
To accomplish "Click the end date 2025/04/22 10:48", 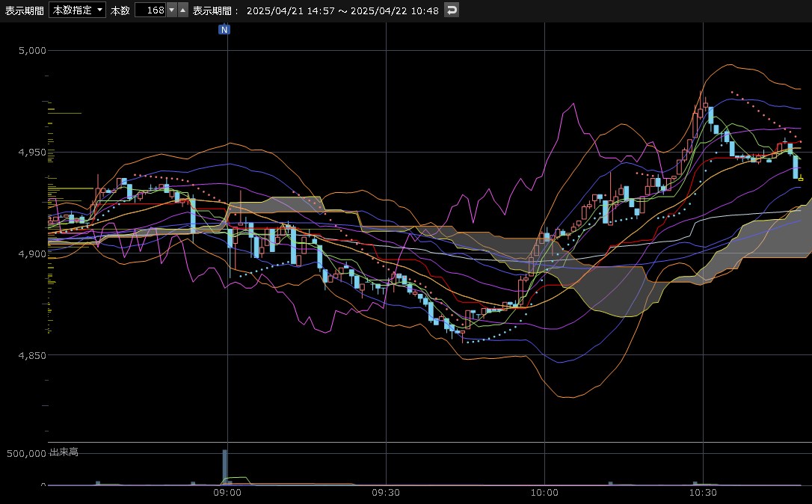I will [395, 10].
